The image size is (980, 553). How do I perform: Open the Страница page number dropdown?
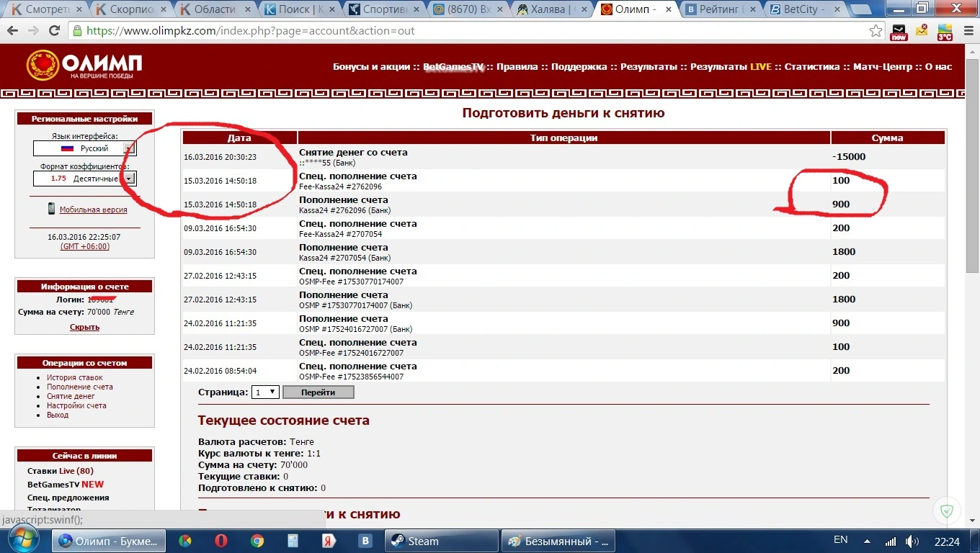coord(265,392)
